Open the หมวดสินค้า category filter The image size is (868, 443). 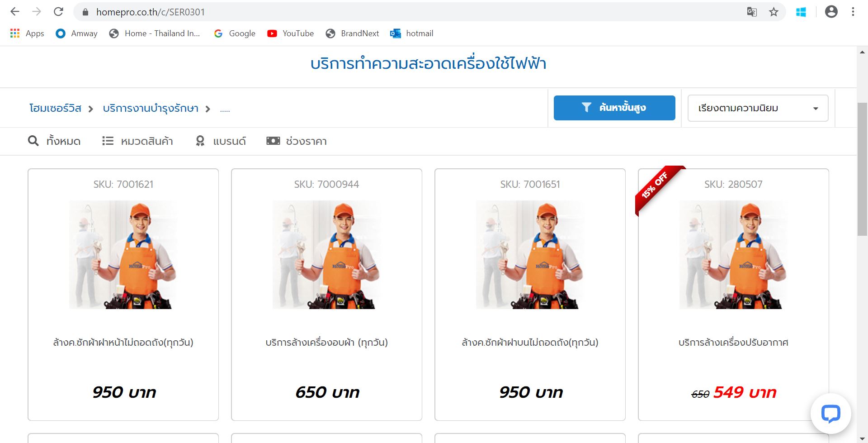click(137, 141)
